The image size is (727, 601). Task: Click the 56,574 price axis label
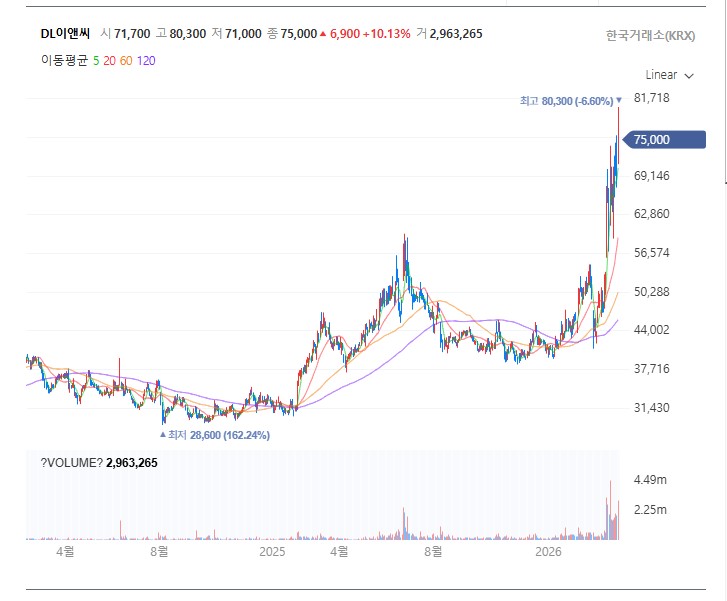651,253
